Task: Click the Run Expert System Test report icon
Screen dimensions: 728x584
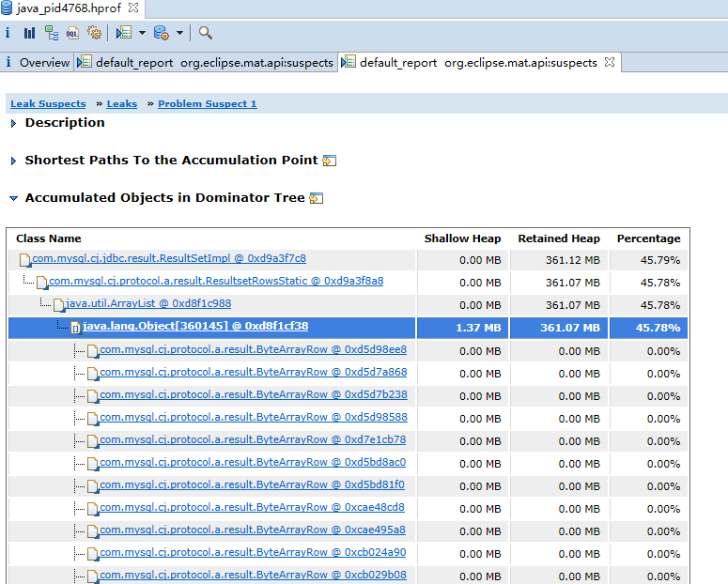Action: point(124,33)
